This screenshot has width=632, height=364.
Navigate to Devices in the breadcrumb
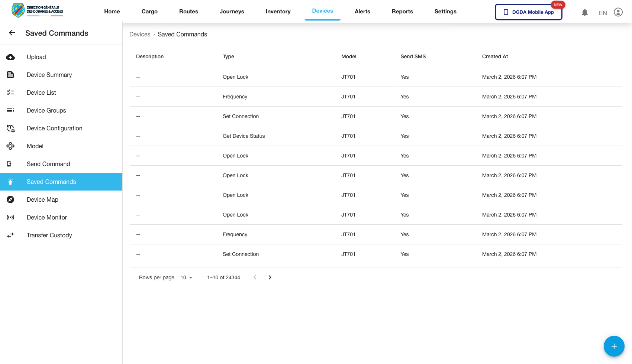(x=140, y=34)
